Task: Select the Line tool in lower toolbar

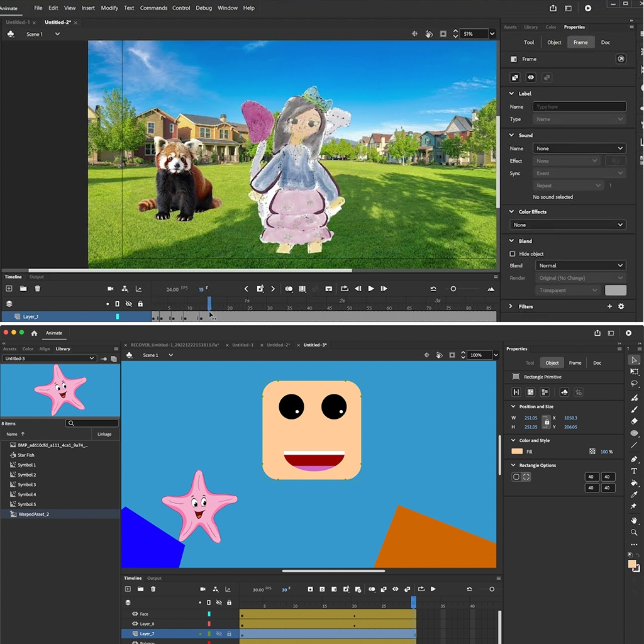Action: (x=634, y=445)
